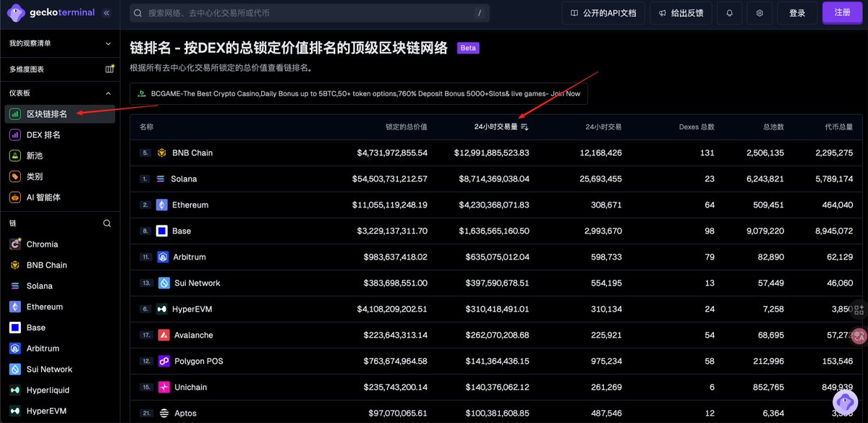The width and height of the screenshot is (868, 423).
Task: Click the GeckoTerminal logo
Action: coord(51,12)
